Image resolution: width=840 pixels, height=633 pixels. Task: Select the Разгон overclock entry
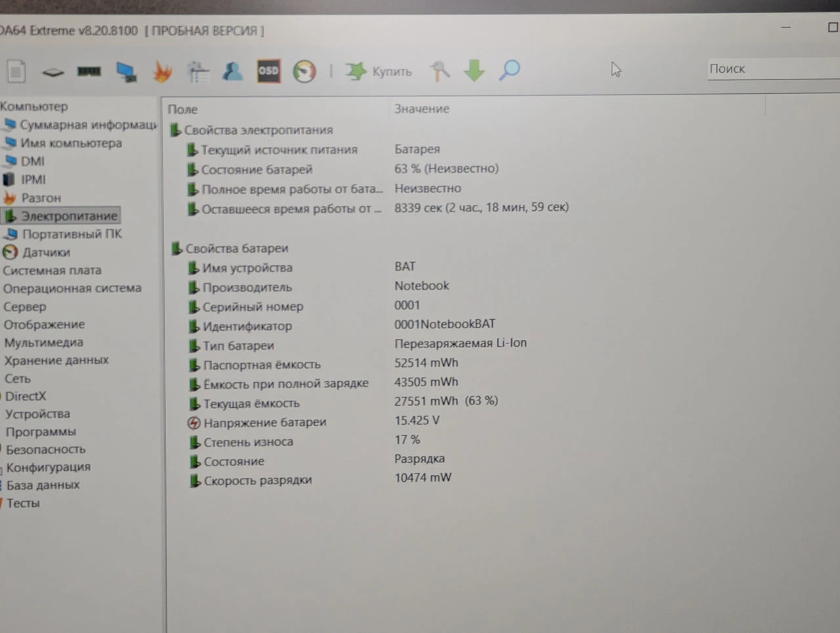click(32, 198)
